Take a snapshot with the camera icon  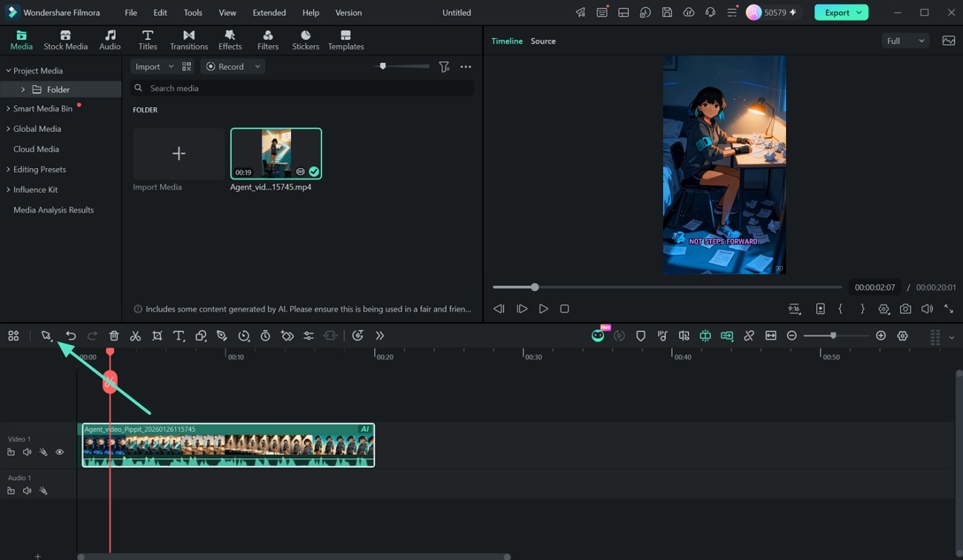905,309
